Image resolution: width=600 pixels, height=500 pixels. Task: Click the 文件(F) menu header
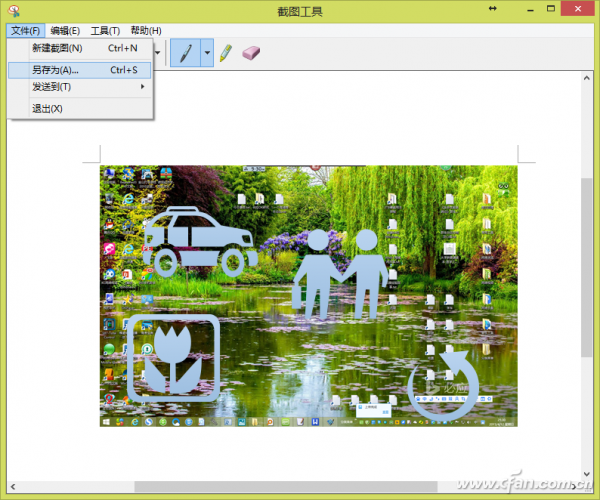(x=26, y=31)
